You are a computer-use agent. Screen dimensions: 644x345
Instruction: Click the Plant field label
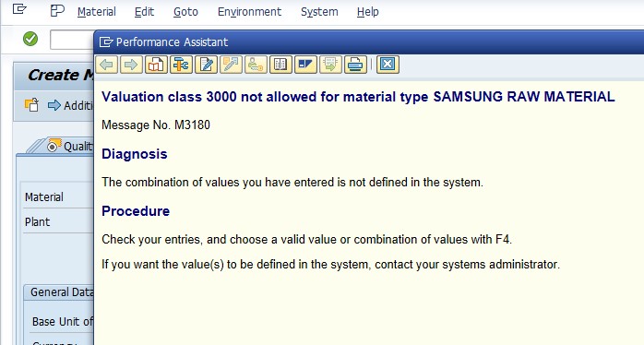click(x=37, y=221)
